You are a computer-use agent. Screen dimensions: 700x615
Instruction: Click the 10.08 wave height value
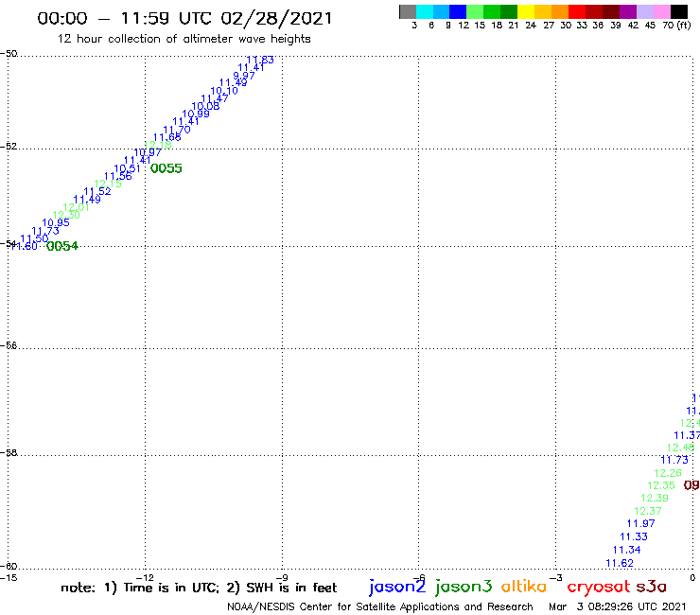(205, 106)
